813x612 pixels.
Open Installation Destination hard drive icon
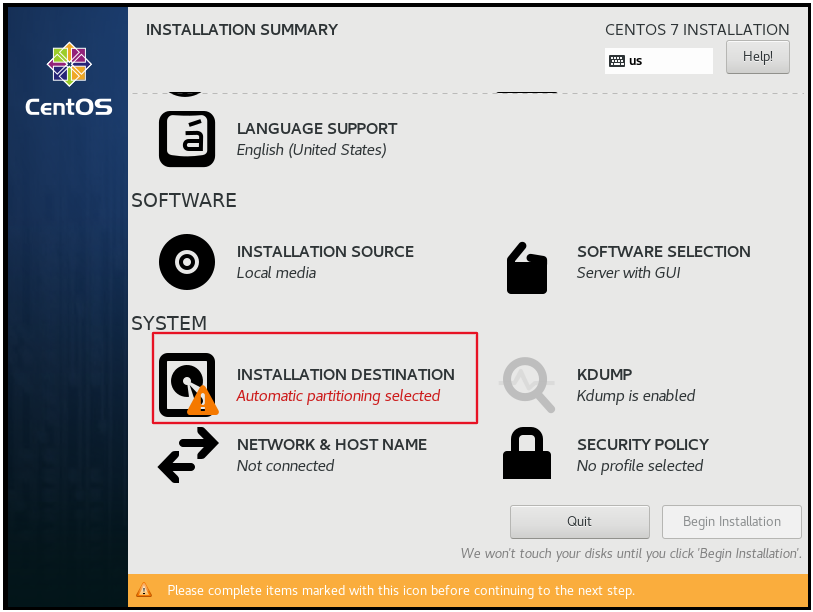[x=188, y=385]
